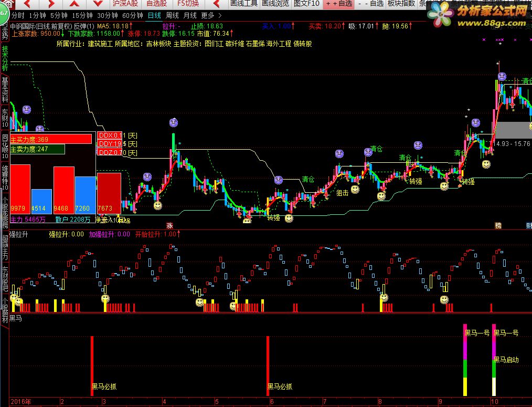532x407 pixels.
Task: Select 东财10 sidebar tab
Action: (x=5, y=118)
